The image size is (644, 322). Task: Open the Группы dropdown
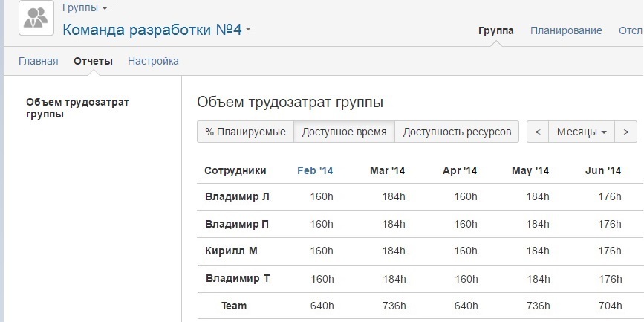click(x=85, y=8)
